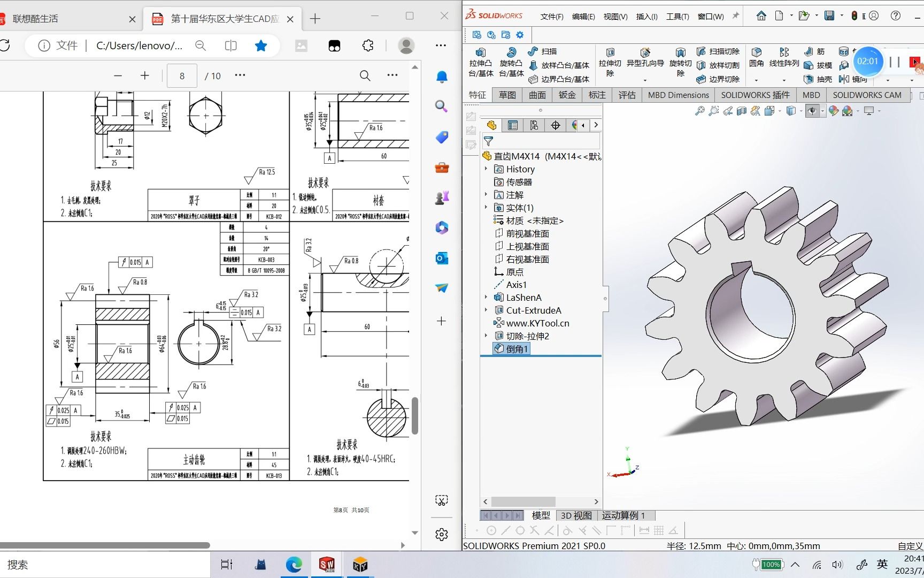This screenshot has width=924, height=578.
Task: Open the Hole Wizard (异型孔向导) tool
Action: click(x=645, y=58)
